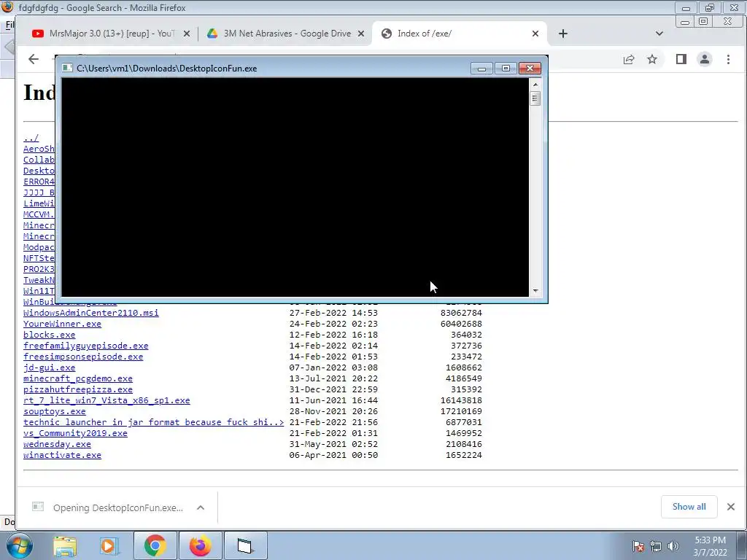Screen dimensions: 747x560
Task: Download winactivate.exe
Action: [x=63, y=455]
